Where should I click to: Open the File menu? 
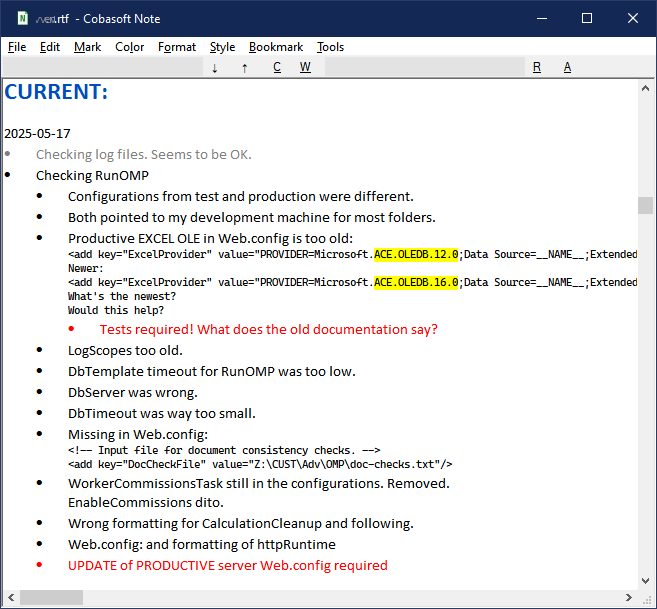coord(17,47)
